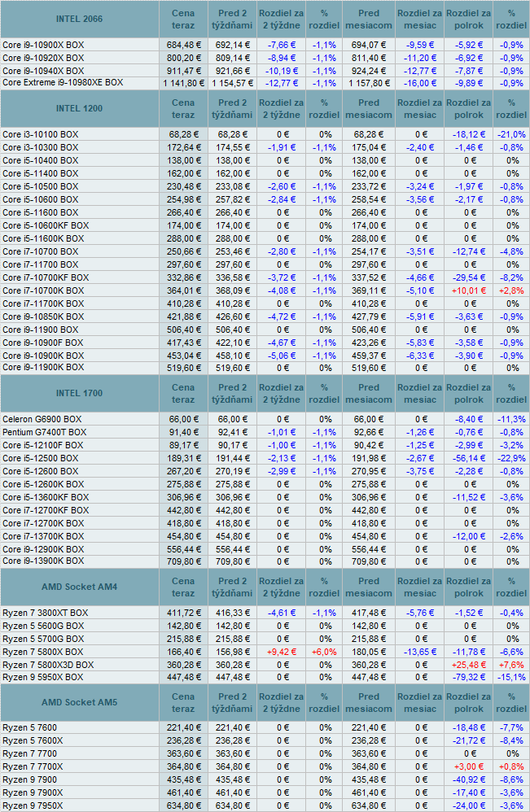530x812 pixels.
Task: Click the Core i9-10900X BOX row name
Action: tap(43, 45)
